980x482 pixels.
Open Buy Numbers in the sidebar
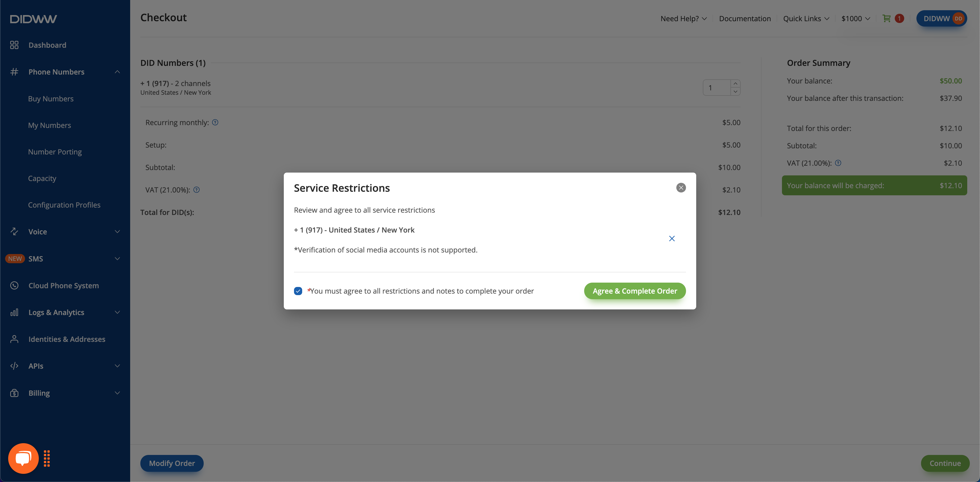coord(51,99)
